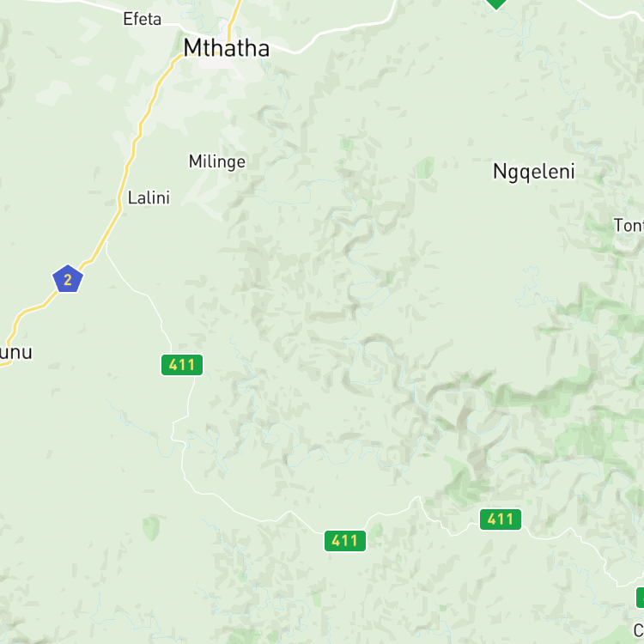This screenshot has height=644, width=644.
Task: Click the truncated 'unu' label
Action: pyautogui.click(x=15, y=352)
